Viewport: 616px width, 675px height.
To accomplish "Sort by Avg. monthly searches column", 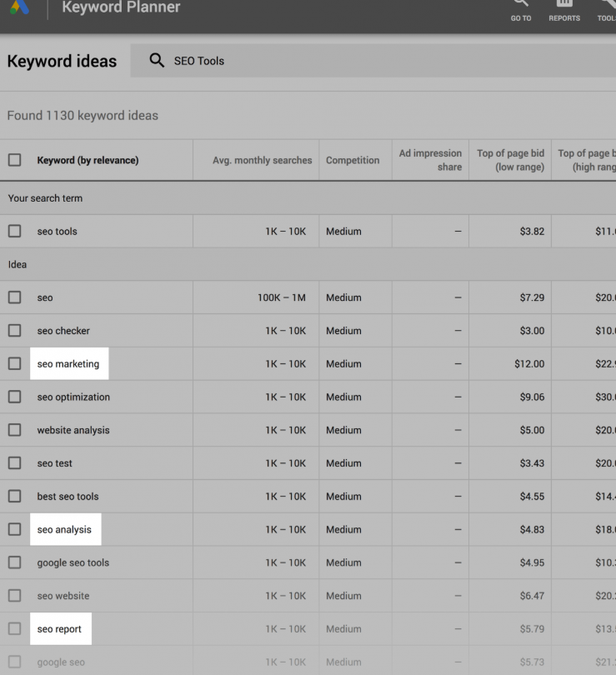I will pyautogui.click(x=263, y=160).
